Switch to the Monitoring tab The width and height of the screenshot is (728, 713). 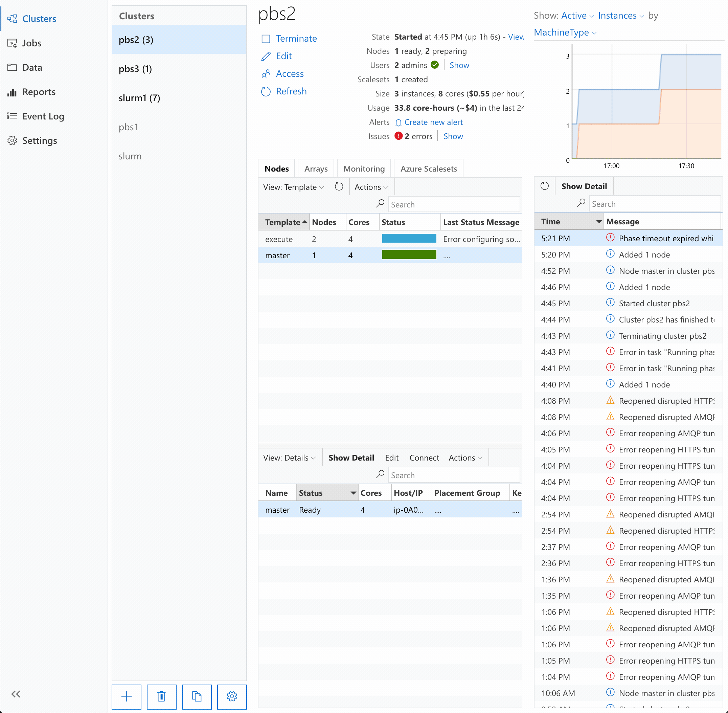pos(364,169)
